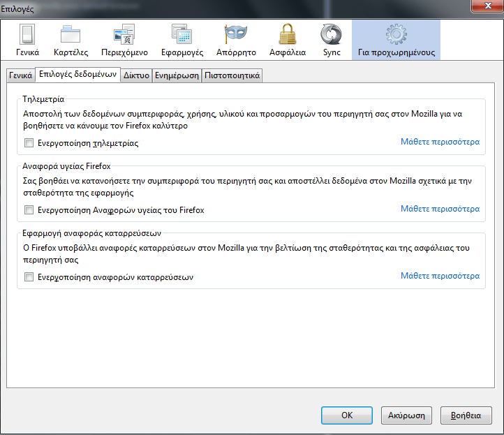Click Μάθετε περισσότερα link for Τηλεμετρία
The height and width of the screenshot is (435, 504).
[x=440, y=142]
